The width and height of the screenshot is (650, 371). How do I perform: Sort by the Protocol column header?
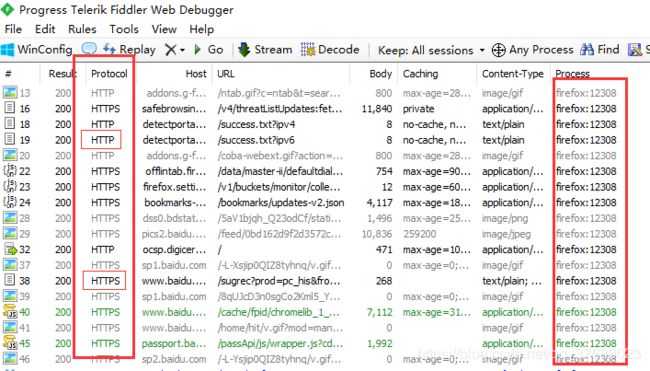(x=109, y=74)
